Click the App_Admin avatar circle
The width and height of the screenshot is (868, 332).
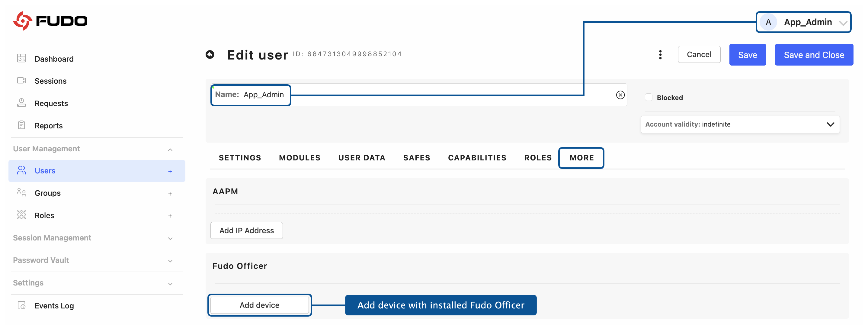tap(768, 22)
